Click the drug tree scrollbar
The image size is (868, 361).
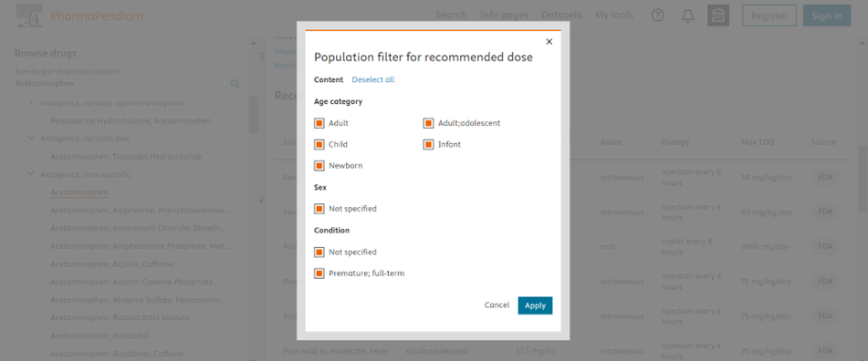click(253, 115)
